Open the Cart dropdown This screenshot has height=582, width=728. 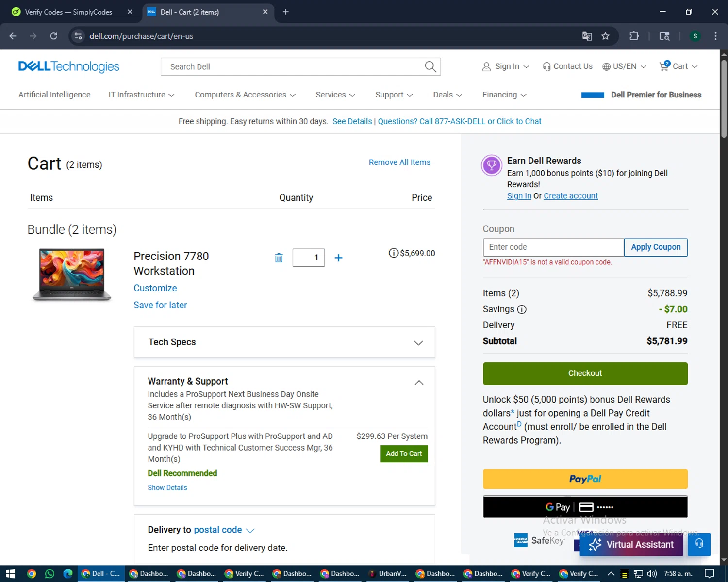[678, 66]
